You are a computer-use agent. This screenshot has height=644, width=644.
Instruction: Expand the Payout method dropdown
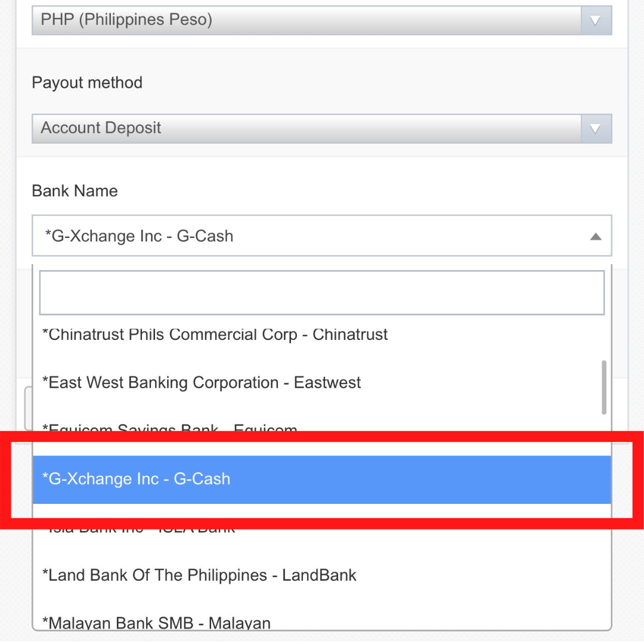[322, 128]
